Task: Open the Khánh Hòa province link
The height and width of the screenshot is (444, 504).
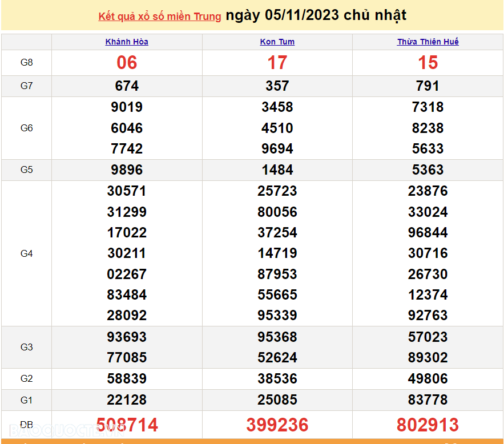Action: point(127,42)
